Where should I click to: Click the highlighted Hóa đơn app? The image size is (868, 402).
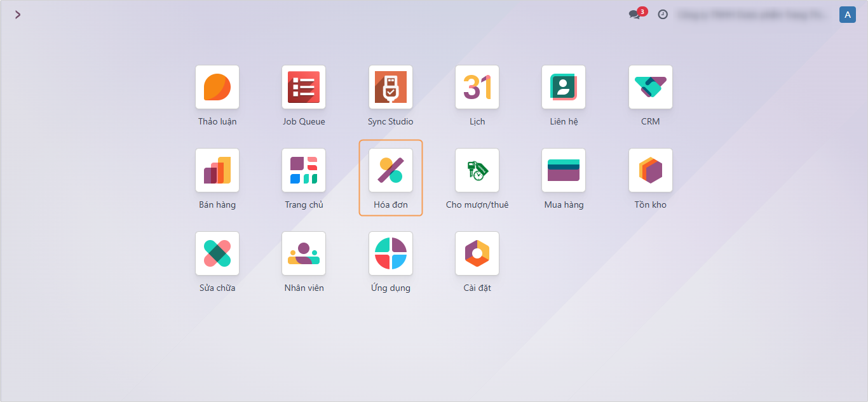click(x=391, y=170)
